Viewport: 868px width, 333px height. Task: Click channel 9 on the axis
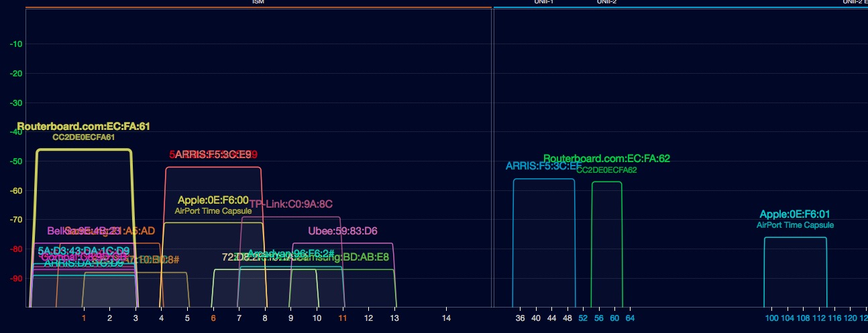[291, 318]
